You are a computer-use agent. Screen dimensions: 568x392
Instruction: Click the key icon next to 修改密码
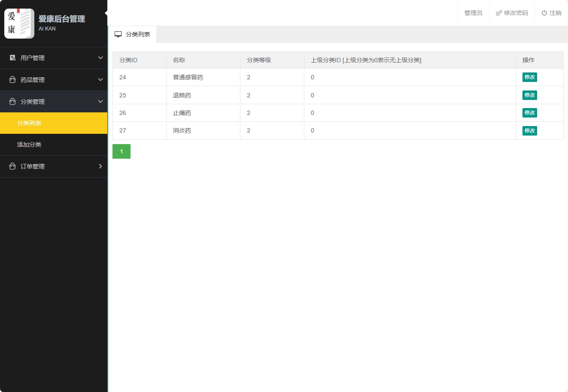(x=498, y=13)
